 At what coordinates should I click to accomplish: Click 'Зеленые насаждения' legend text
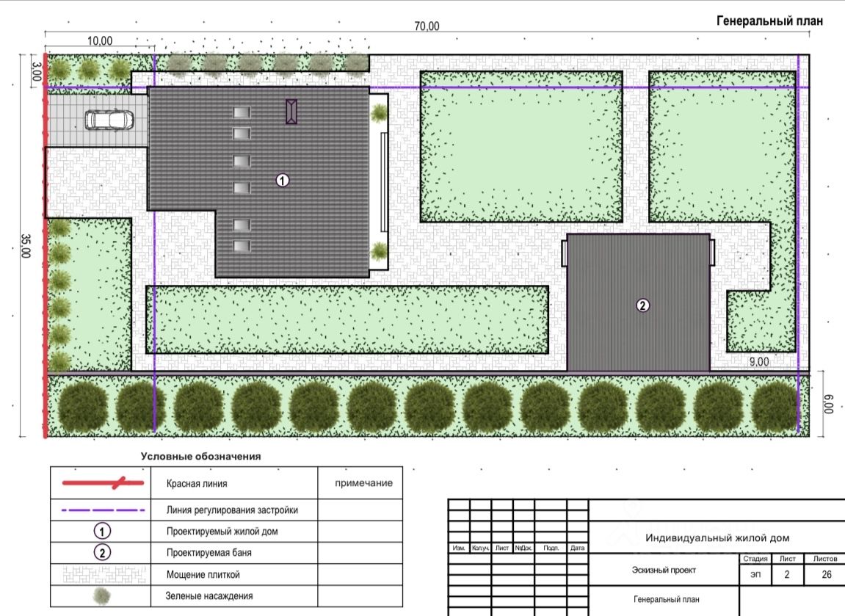(208, 596)
